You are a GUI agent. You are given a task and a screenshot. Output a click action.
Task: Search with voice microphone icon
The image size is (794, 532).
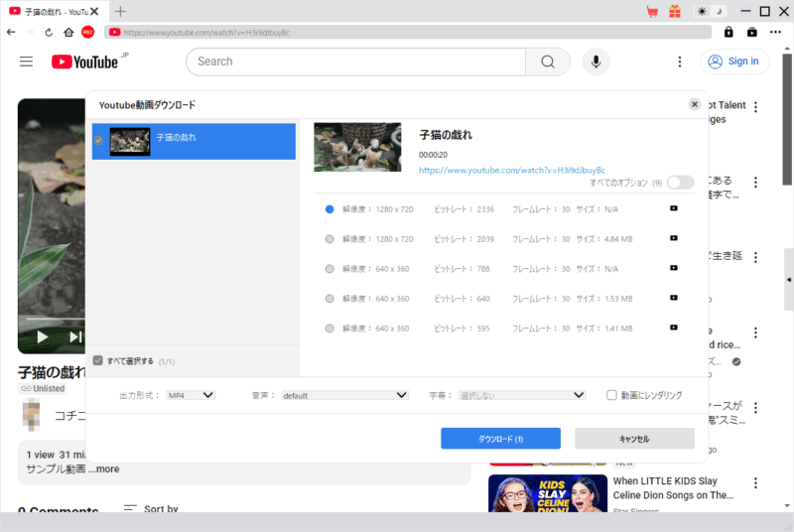(x=596, y=62)
